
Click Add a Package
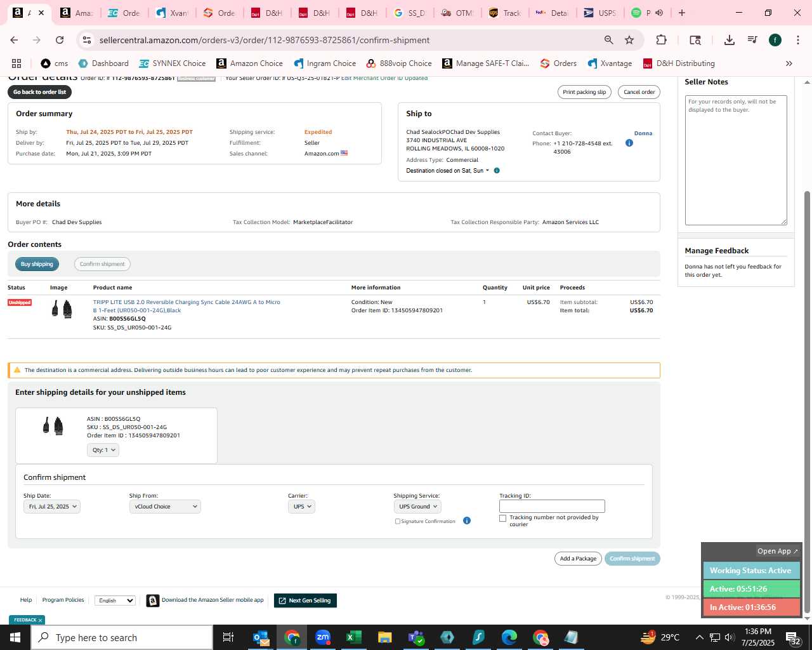pyautogui.click(x=578, y=559)
